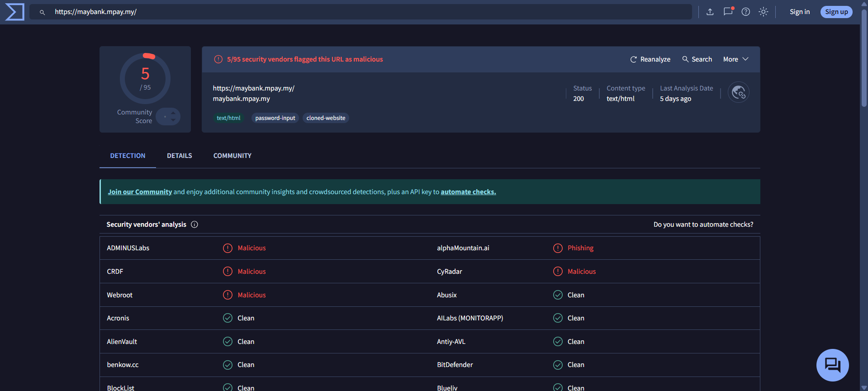The height and width of the screenshot is (391, 868).
Task: Upvote the community score arrow
Action: pos(173,113)
